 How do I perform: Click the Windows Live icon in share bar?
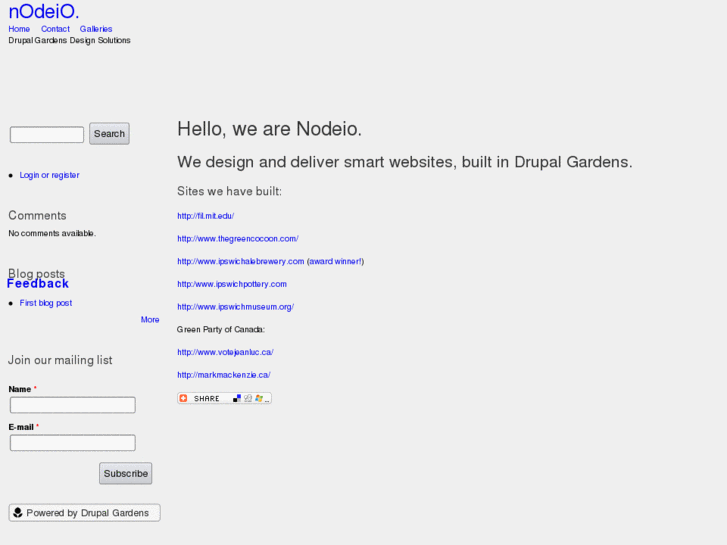pos(259,398)
